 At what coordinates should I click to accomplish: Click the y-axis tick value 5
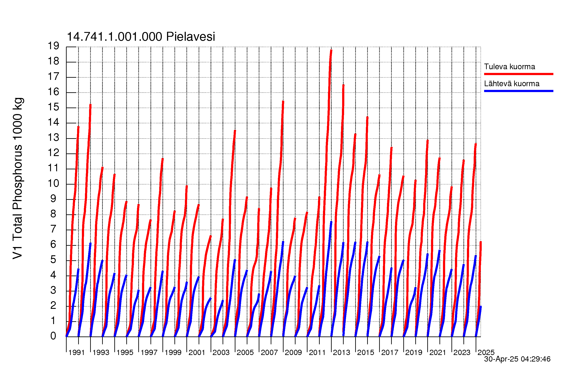click(x=53, y=260)
